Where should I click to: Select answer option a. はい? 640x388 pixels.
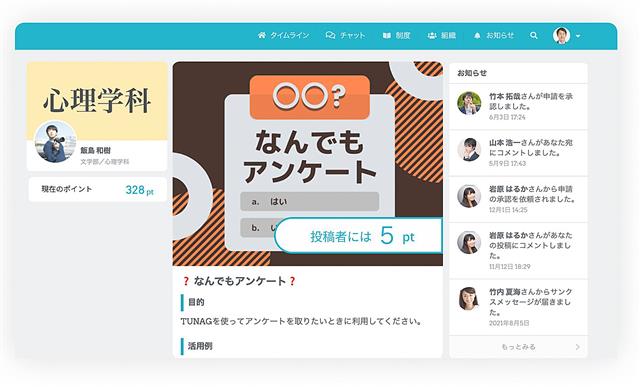(x=310, y=202)
